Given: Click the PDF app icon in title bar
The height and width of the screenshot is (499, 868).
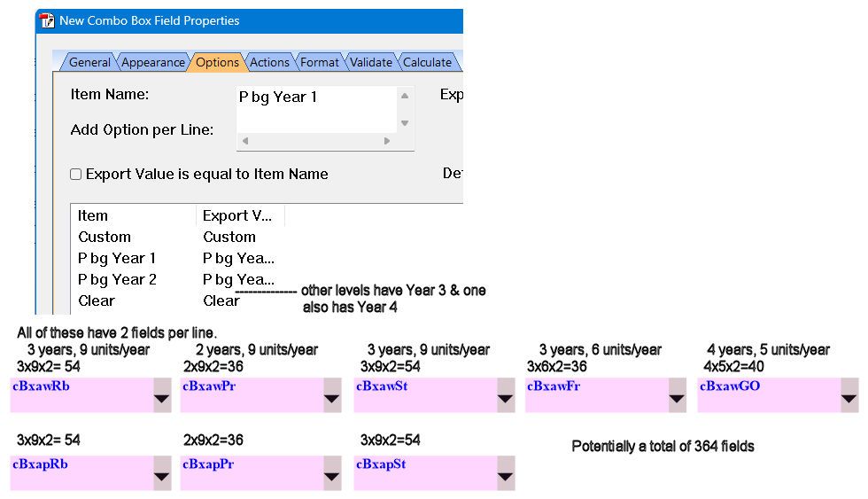Looking at the screenshot, I should 47,21.
